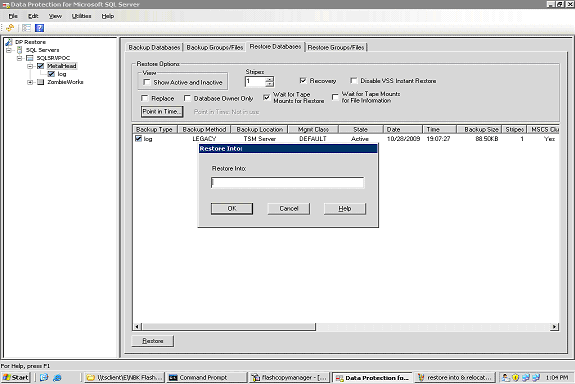
Task: Switch to the flashcopymanager taskbar window
Action: [x=290, y=377]
